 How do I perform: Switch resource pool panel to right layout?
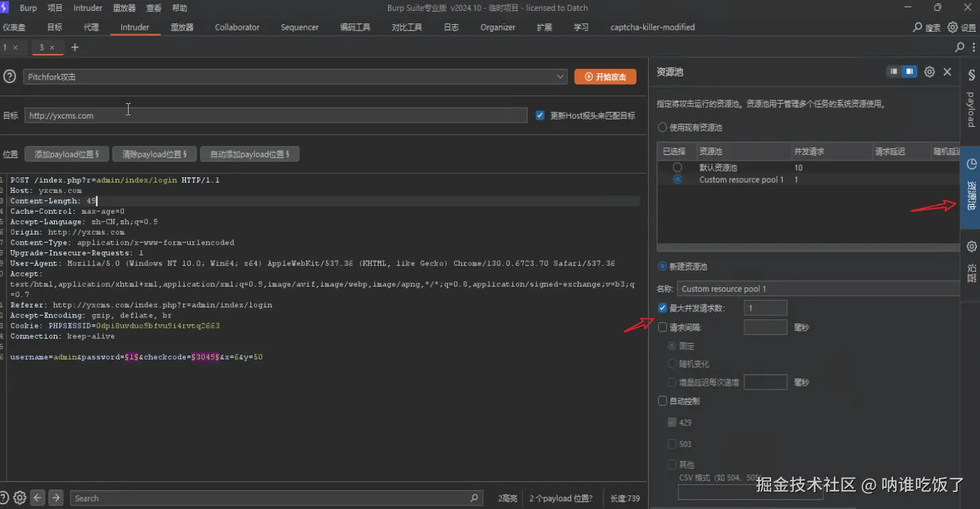[909, 71]
